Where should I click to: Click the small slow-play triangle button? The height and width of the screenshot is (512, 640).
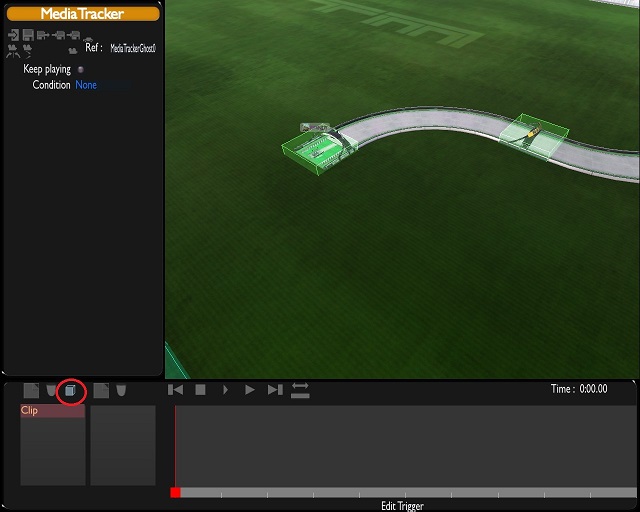pos(225,390)
